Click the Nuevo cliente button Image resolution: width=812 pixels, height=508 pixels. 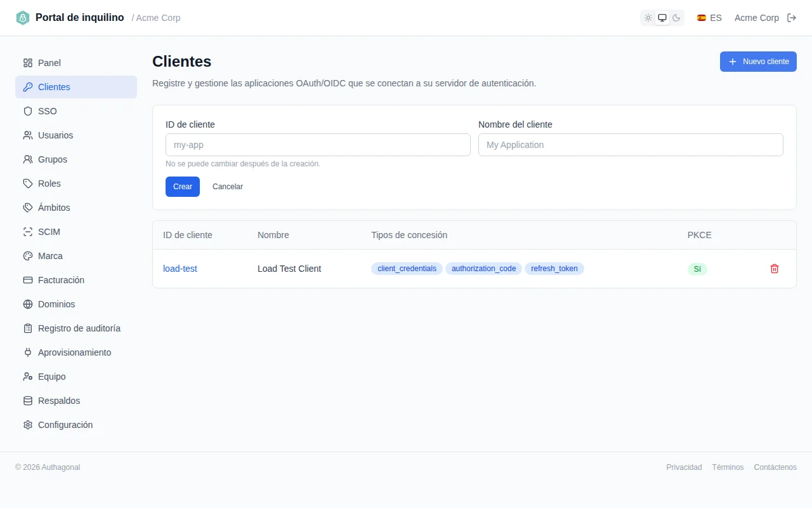(758, 62)
